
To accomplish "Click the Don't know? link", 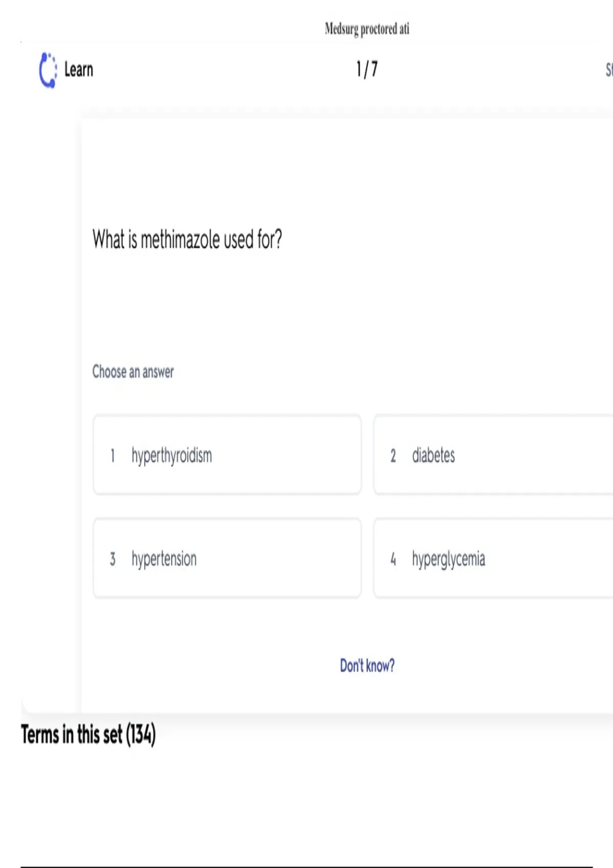I will pyautogui.click(x=367, y=665).
